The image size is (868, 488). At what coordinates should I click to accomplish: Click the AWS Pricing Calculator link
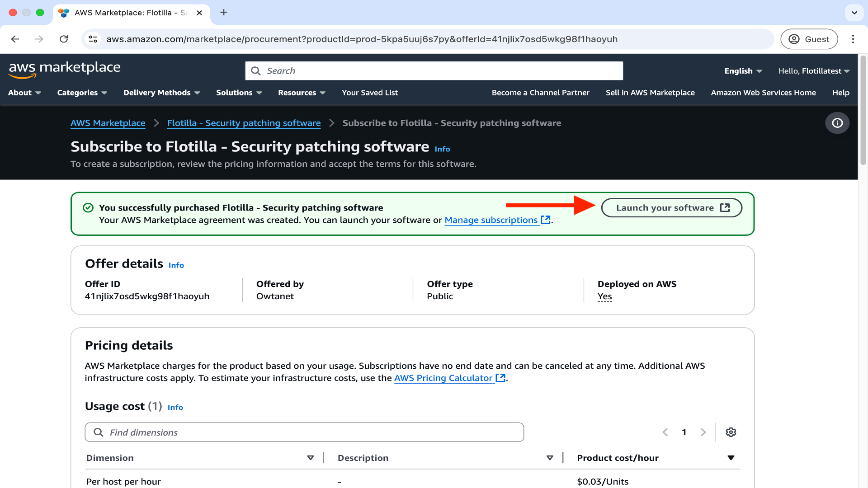pyautogui.click(x=443, y=378)
